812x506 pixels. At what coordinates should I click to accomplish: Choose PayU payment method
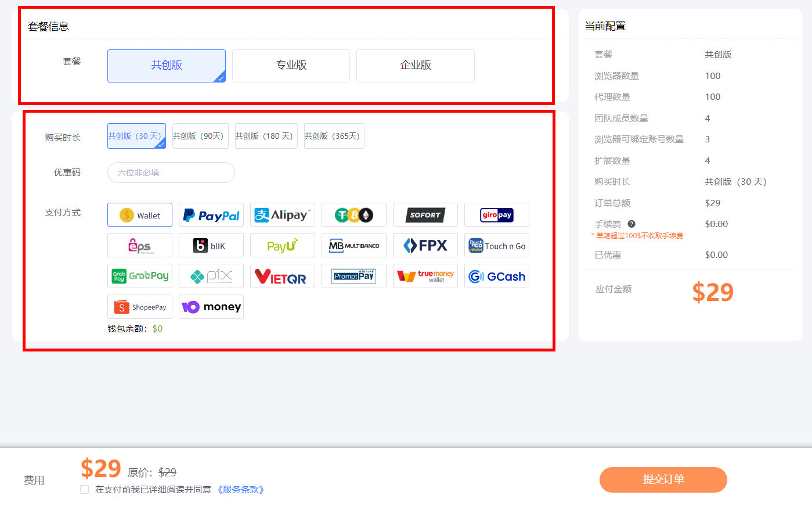point(283,245)
